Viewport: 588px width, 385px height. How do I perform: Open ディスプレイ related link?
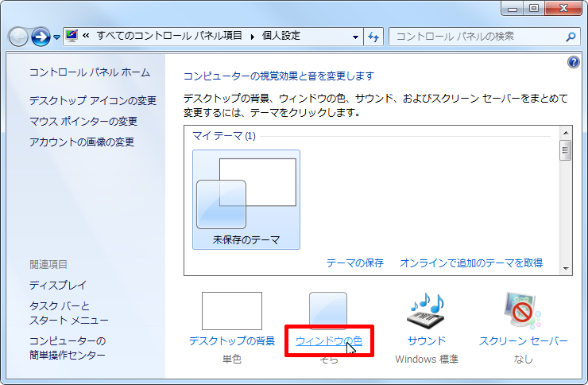tap(58, 286)
